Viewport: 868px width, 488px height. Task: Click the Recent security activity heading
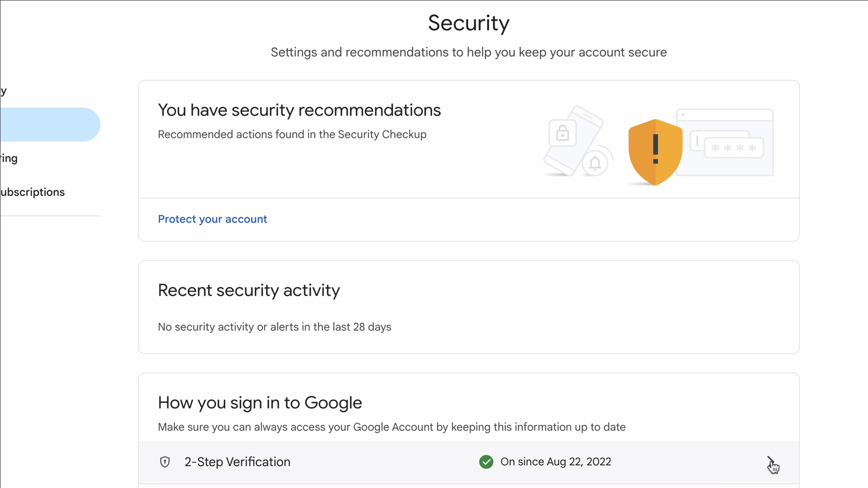(249, 290)
